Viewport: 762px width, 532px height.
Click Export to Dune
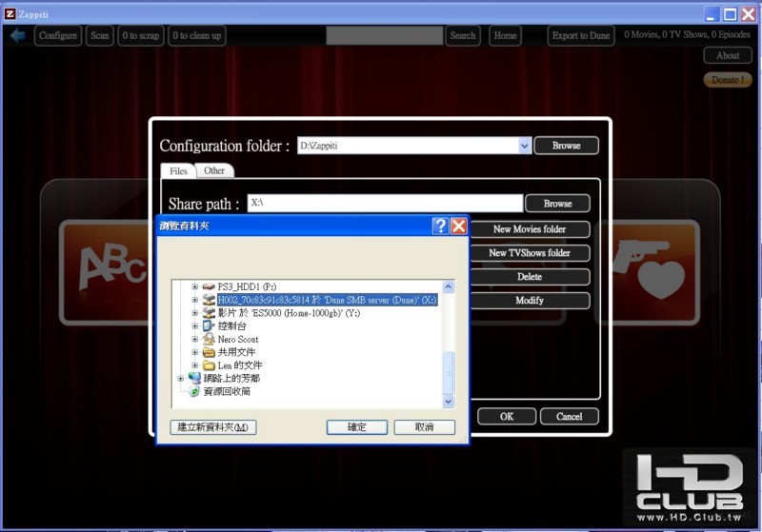[x=581, y=35]
